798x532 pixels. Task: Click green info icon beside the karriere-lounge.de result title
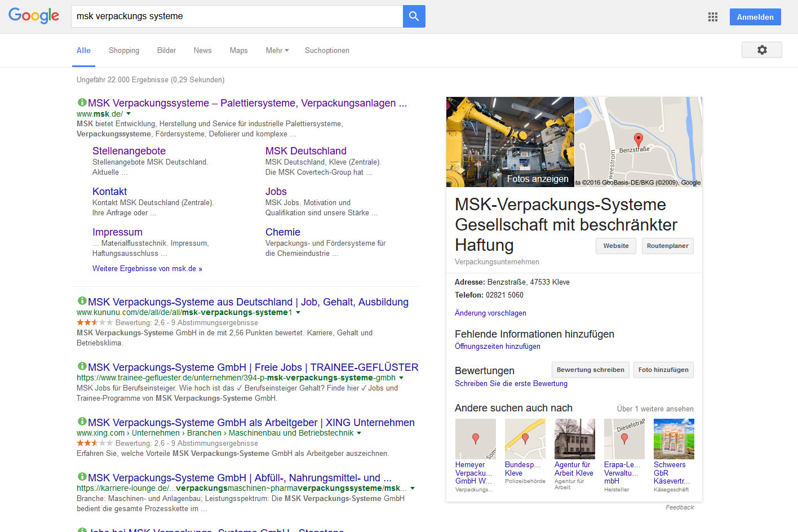point(82,477)
